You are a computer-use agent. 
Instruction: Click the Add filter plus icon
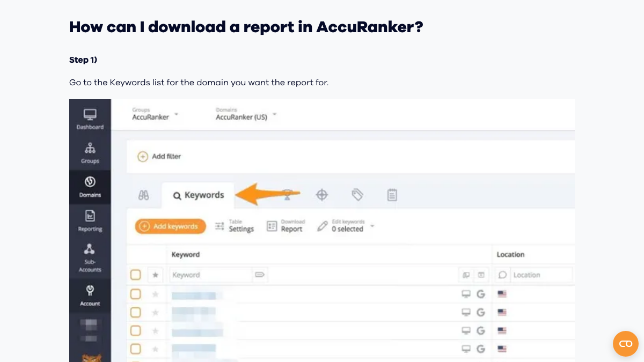click(143, 157)
